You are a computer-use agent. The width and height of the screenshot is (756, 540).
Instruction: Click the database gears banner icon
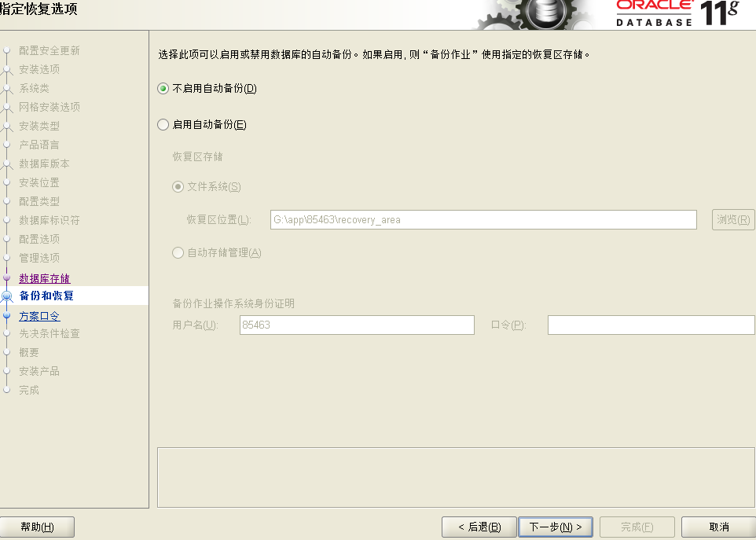click(x=535, y=14)
